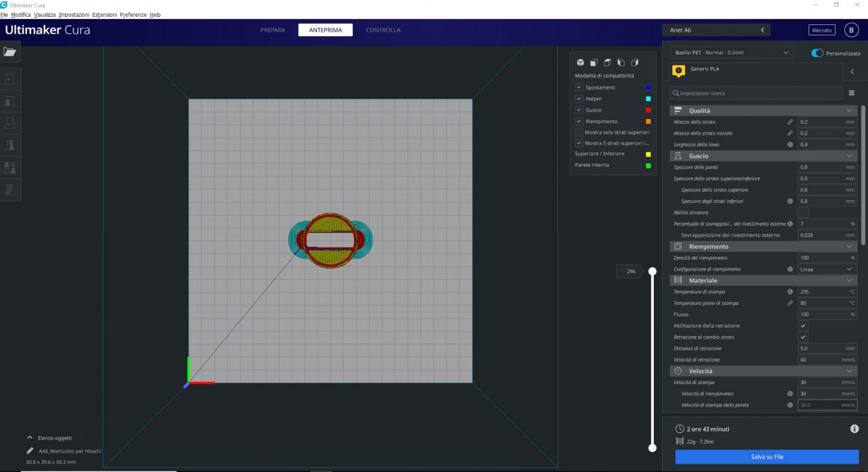Click the user account B avatar
Screen dimensions: 868x472
(x=851, y=30)
